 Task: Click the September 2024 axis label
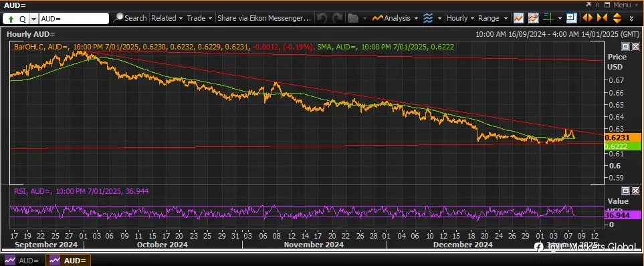(x=45, y=245)
